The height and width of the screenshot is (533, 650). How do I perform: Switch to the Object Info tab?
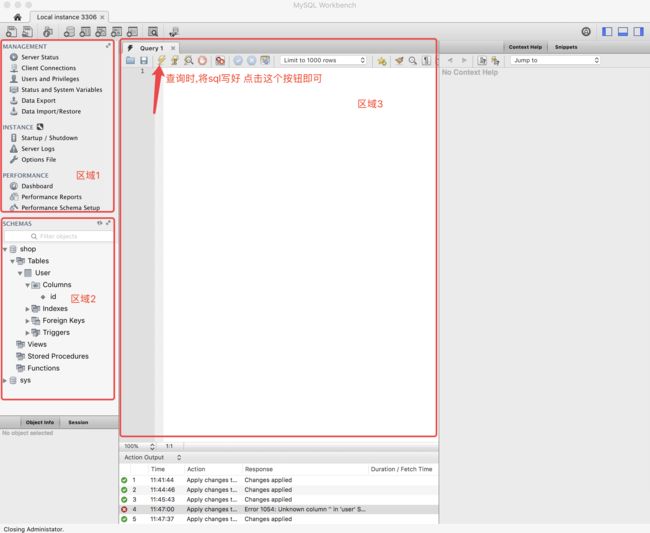[40, 422]
